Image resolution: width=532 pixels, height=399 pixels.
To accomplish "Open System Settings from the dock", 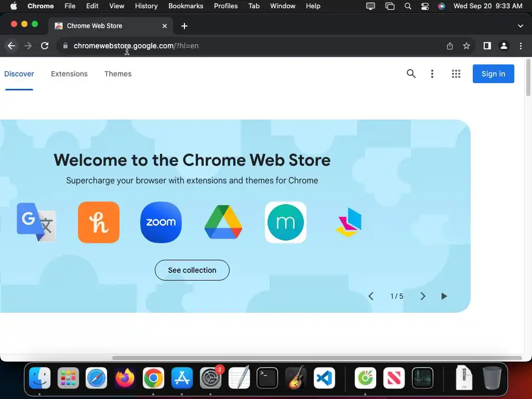I will tap(210, 378).
